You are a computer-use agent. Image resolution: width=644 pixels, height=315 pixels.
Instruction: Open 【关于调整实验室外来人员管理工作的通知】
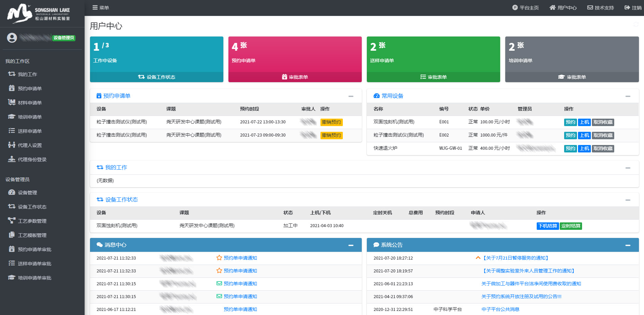(x=528, y=271)
